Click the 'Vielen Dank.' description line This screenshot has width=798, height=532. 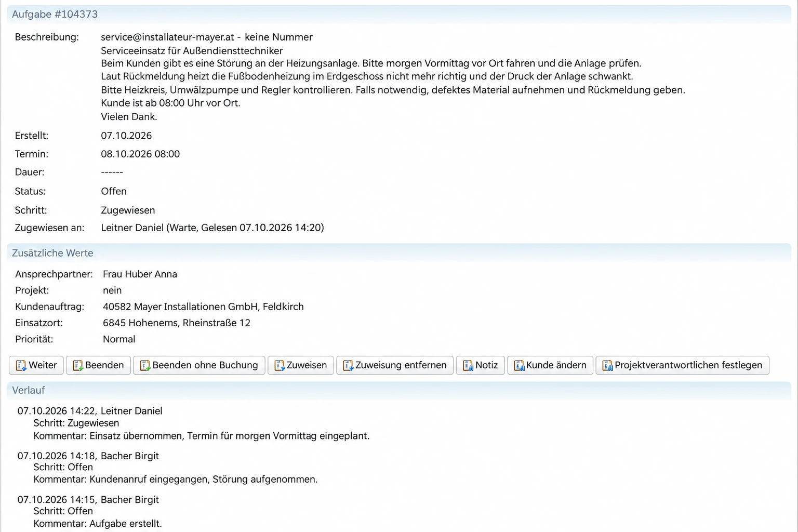click(129, 117)
